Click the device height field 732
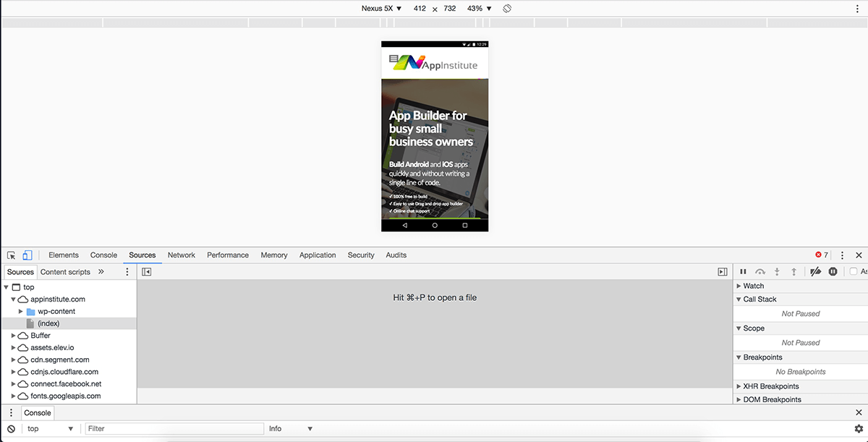Viewport: 868px width, 442px height. [x=450, y=9]
